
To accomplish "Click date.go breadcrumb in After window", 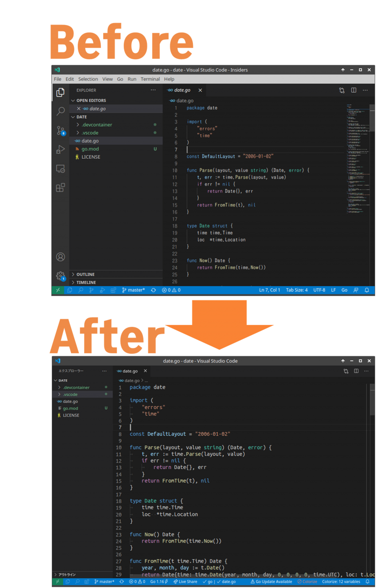I will [129, 380].
